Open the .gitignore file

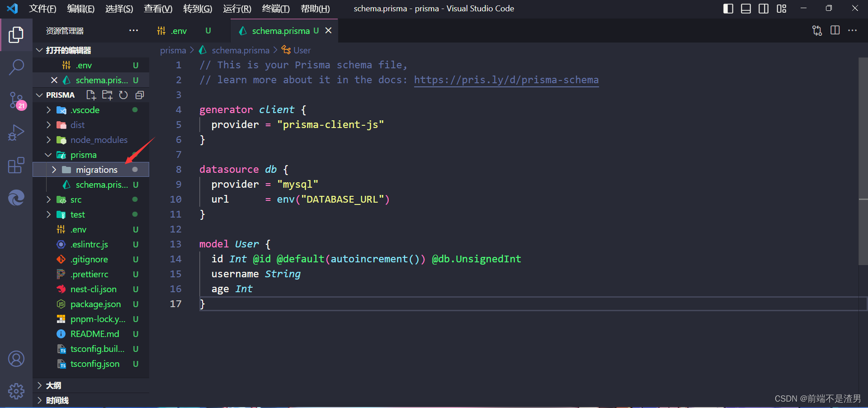pyautogui.click(x=90, y=259)
